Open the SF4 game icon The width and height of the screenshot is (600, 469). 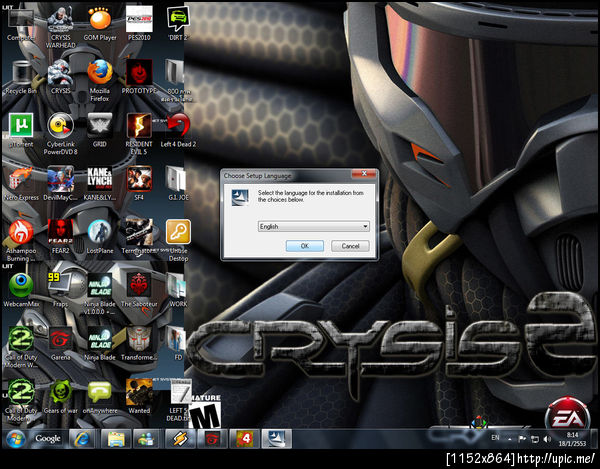point(139,184)
